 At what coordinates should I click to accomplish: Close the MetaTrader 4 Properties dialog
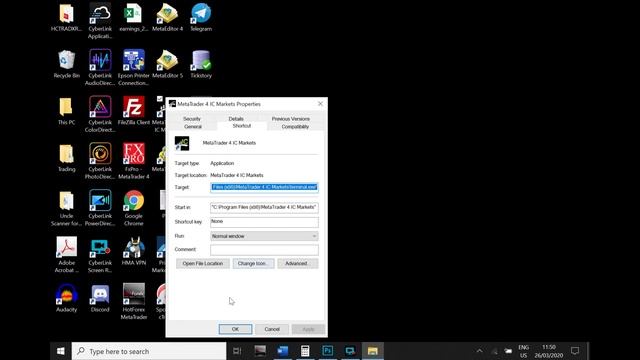coord(320,104)
